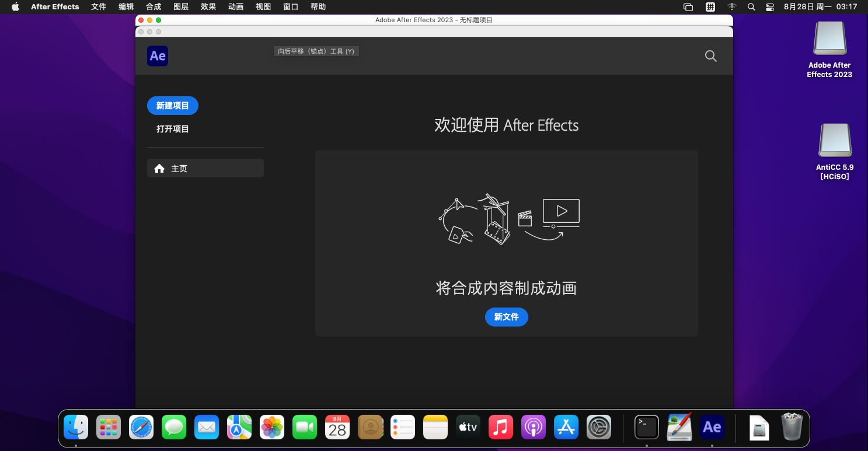Click the Wi-Fi status icon

click(x=732, y=7)
